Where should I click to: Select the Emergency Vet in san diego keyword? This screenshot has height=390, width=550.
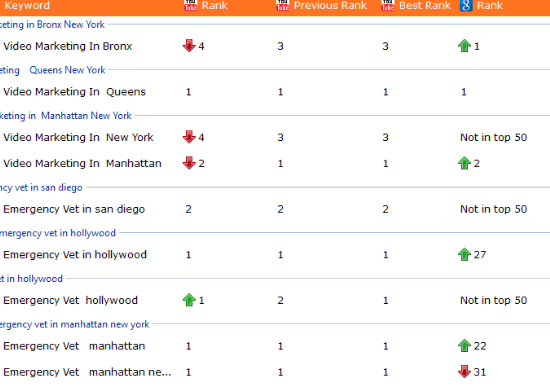tap(74, 209)
